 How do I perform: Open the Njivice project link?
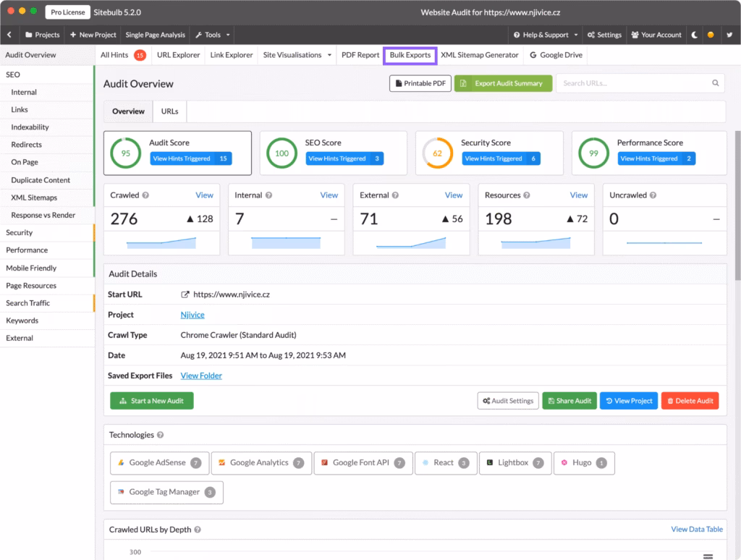[x=192, y=314]
